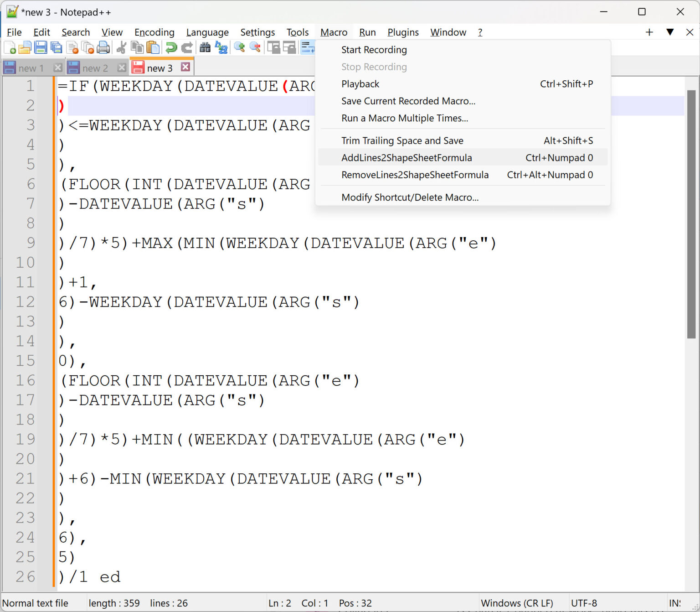
Task: Expand the tab list dropdown arrow
Action: pos(670,32)
